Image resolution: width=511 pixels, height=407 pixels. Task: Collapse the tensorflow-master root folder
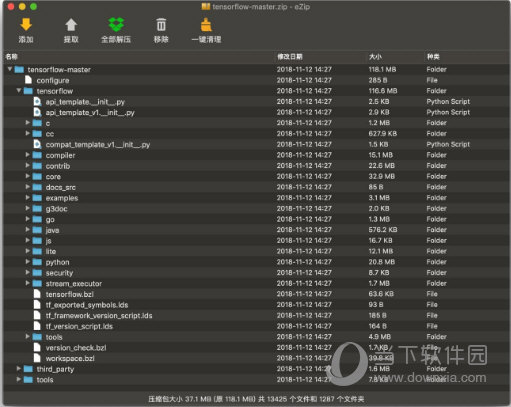(10, 69)
